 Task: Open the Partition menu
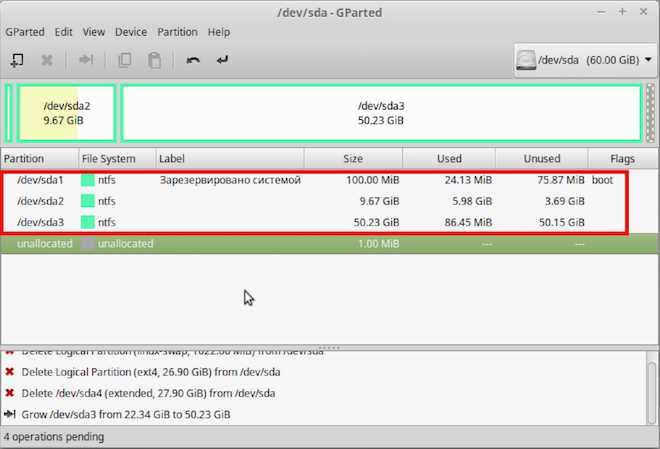177,32
